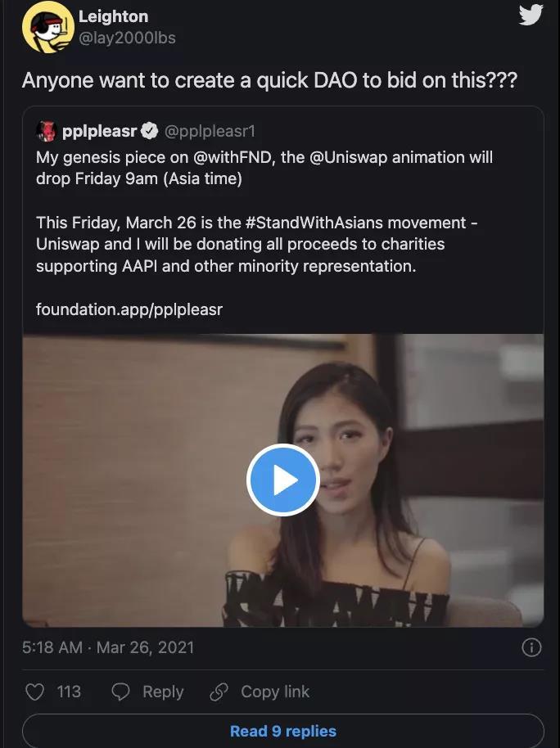Image resolution: width=560 pixels, height=748 pixels.
Task: Click the Reply speech bubble icon
Action: (120, 692)
